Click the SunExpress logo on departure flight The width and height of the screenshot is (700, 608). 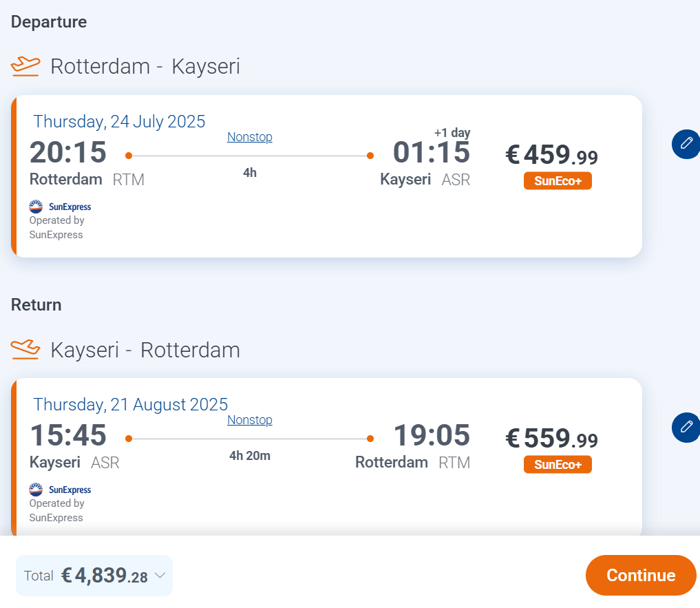tap(60, 207)
